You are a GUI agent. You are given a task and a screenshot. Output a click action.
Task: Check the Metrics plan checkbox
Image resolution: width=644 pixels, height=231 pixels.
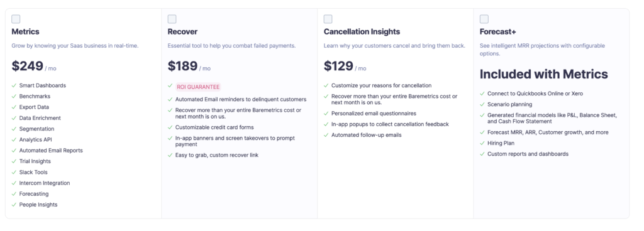click(x=16, y=19)
